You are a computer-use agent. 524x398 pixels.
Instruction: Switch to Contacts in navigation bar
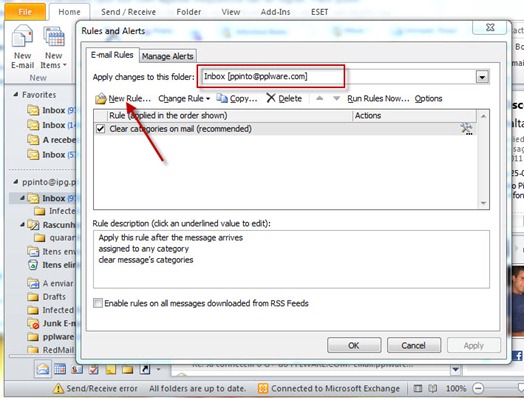tap(77, 369)
